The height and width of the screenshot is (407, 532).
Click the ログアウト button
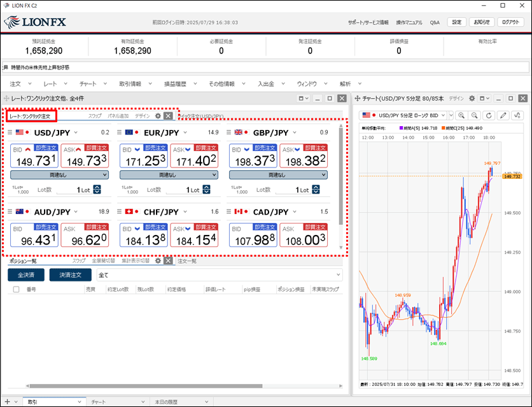point(510,22)
